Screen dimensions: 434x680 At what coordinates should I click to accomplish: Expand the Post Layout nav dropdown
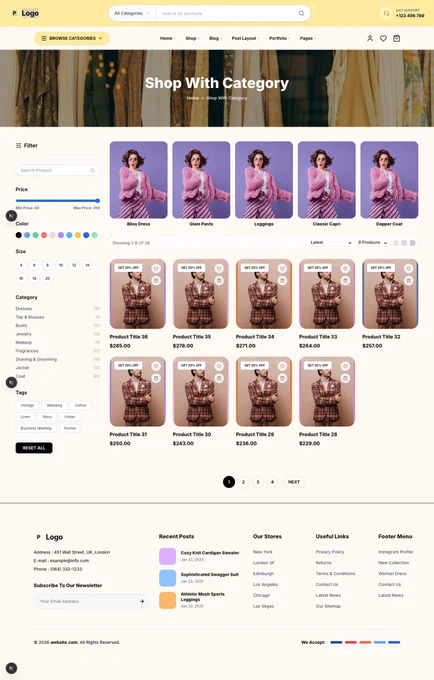pyautogui.click(x=245, y=38)
